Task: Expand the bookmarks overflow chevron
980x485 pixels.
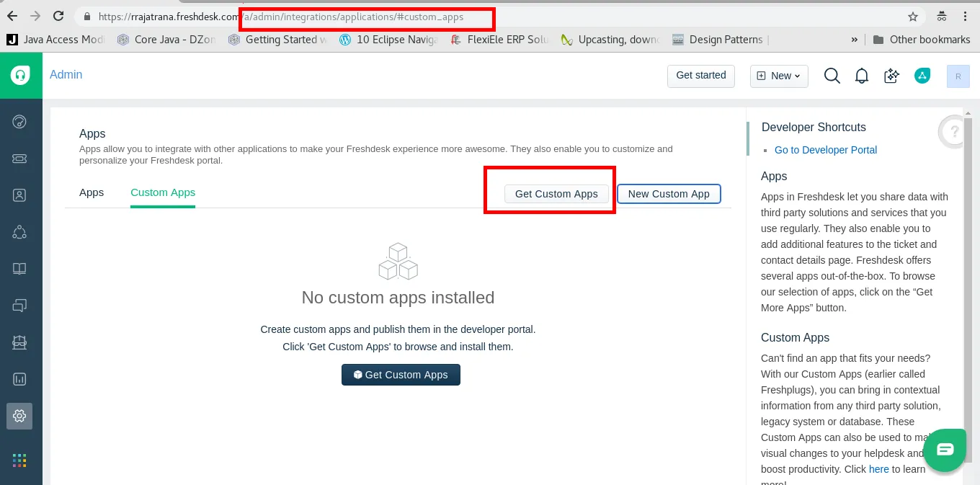Action: (855, 40)
